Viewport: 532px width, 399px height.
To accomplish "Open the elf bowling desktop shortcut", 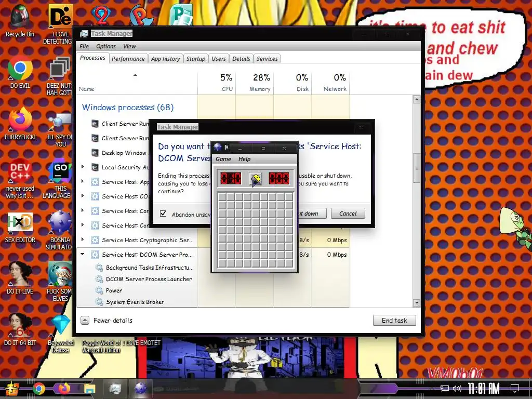I will [60, 282].
